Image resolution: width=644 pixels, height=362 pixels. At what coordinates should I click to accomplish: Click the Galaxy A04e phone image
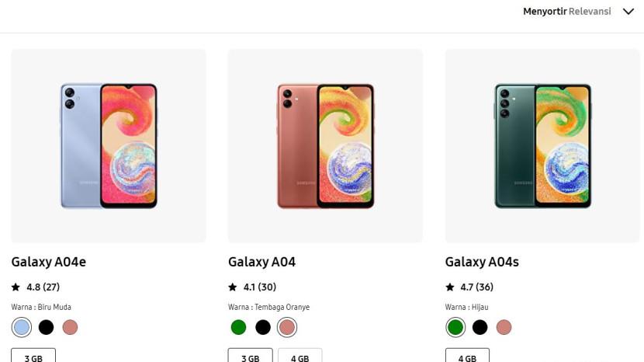pos(109,146)
